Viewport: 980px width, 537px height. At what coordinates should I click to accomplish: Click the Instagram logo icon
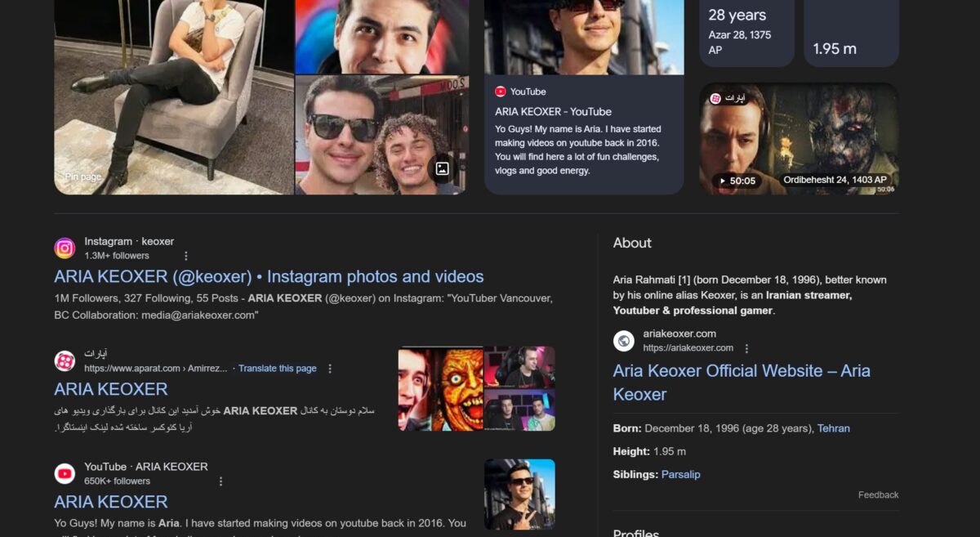(x=65, y=248)
